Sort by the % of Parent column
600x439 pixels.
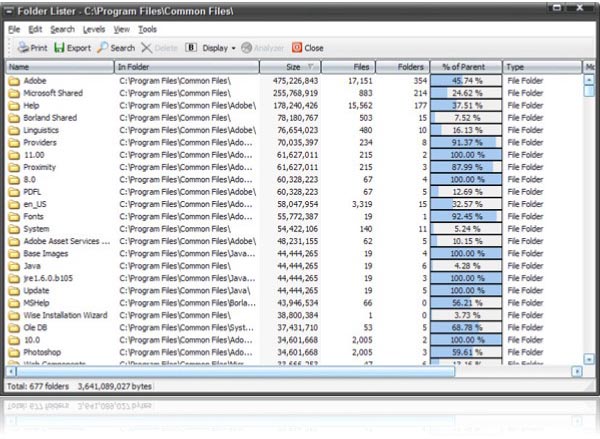coord(465,67)
